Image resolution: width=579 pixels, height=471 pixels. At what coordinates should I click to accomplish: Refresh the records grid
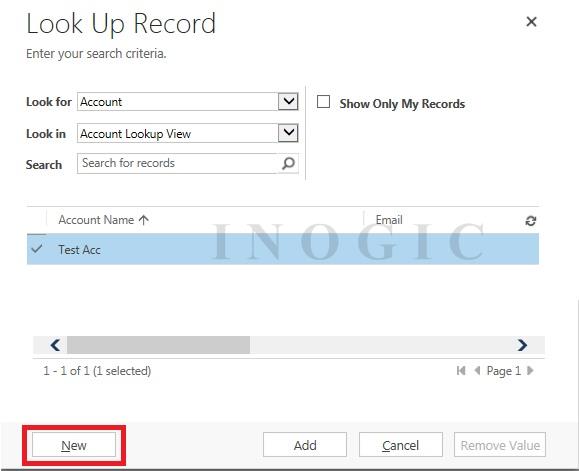(x=531, y=221)
